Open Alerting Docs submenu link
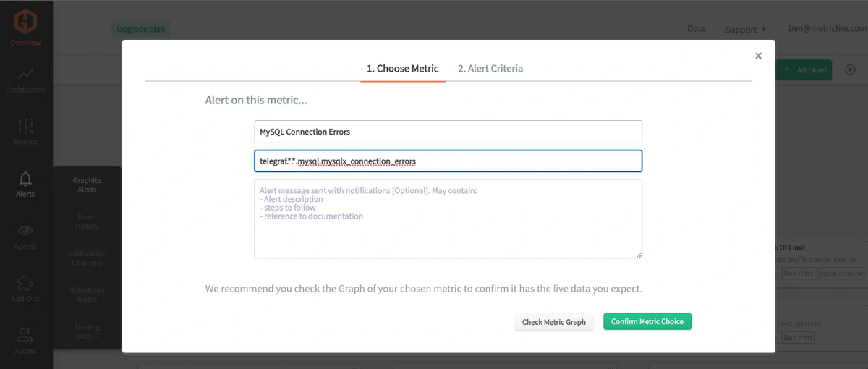This screenshot has width=868, height=369. pyautogui.click(x=87, y=332)
